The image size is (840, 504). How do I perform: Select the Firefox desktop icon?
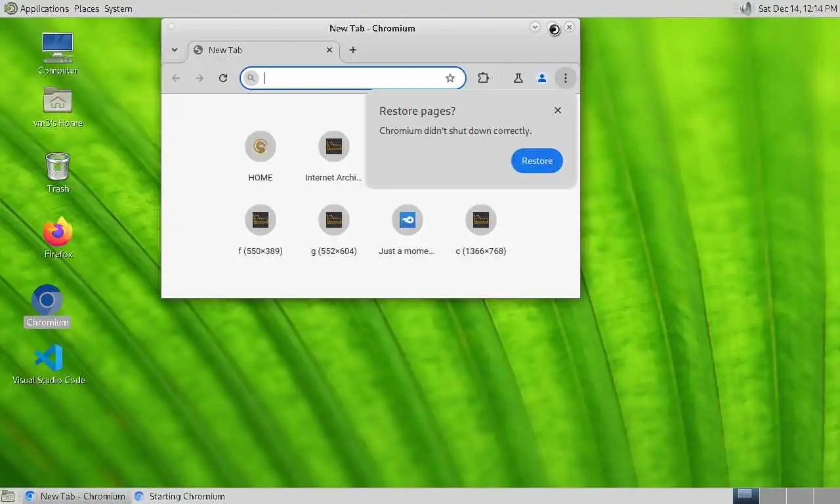click(x=58, y=236)
